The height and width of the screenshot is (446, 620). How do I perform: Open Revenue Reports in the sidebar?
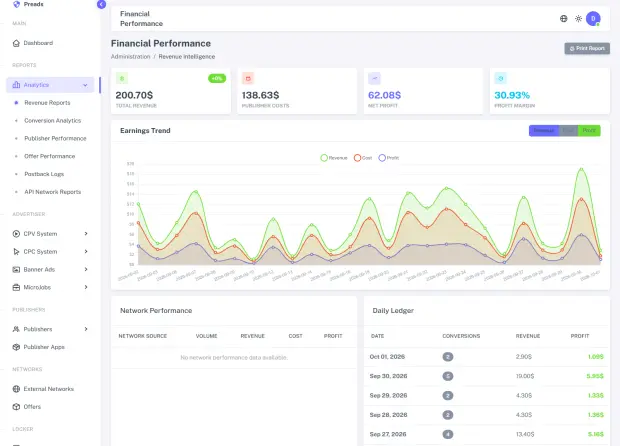47,103
